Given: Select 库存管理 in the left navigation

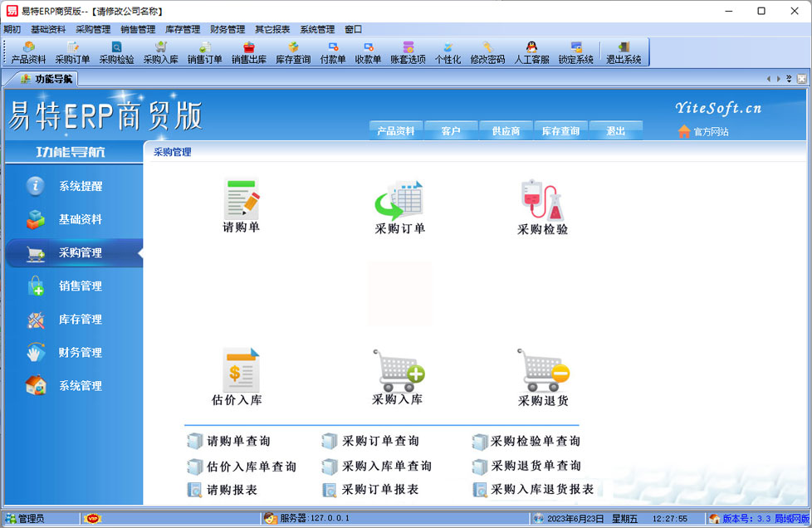Looking at the screenshot, I should coord(80,320).
